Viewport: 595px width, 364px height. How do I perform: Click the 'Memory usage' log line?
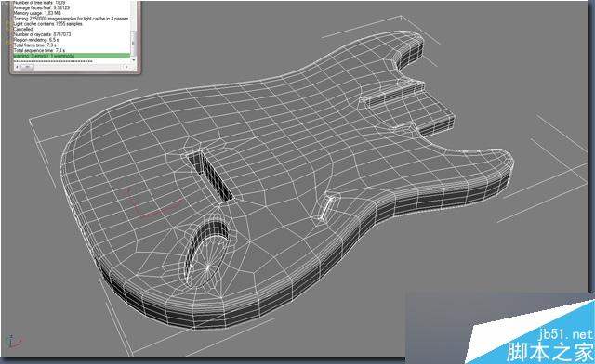(x=37, y=13)
